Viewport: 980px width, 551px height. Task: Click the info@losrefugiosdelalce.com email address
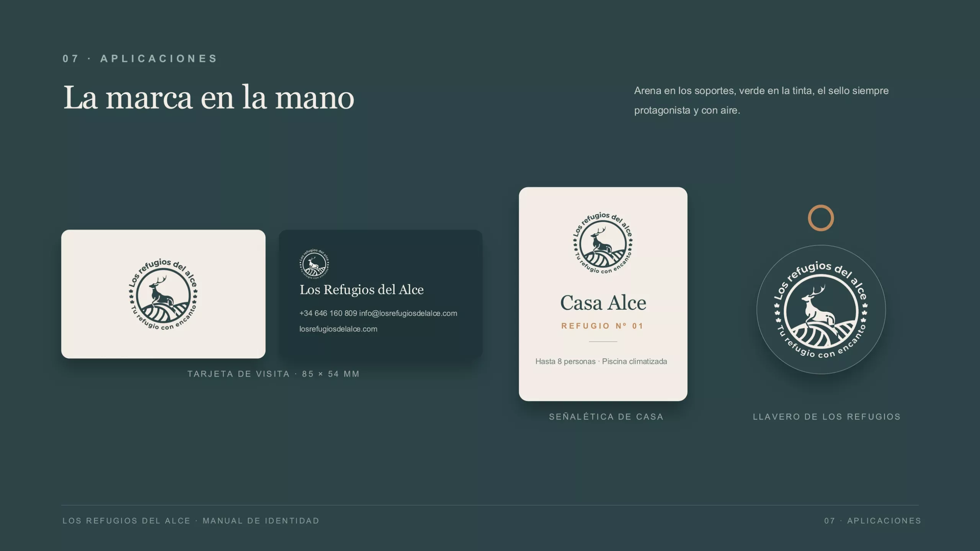(x=408, y=313)
